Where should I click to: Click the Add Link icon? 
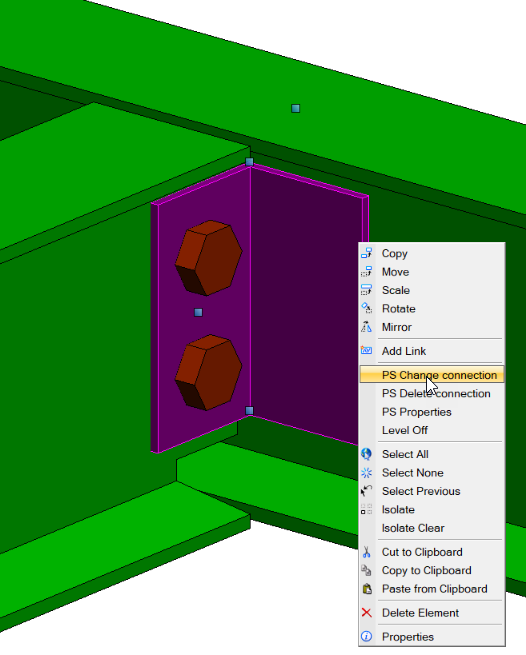pos(366,350)
